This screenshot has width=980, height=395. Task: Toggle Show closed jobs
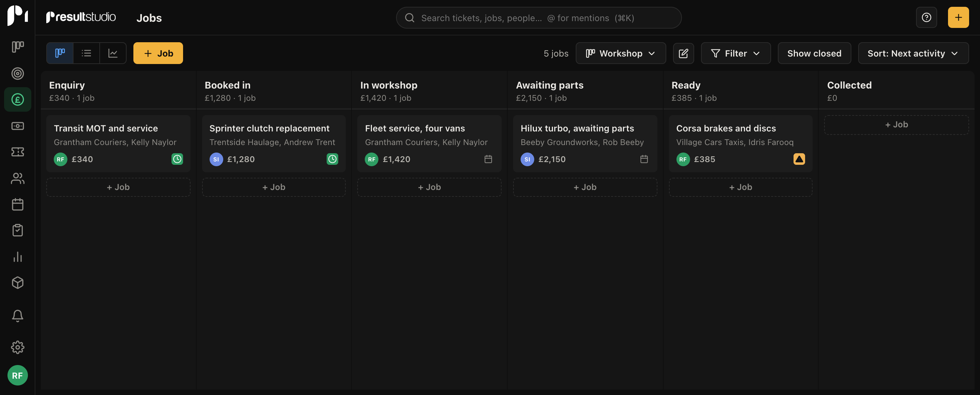coord(814,53)
